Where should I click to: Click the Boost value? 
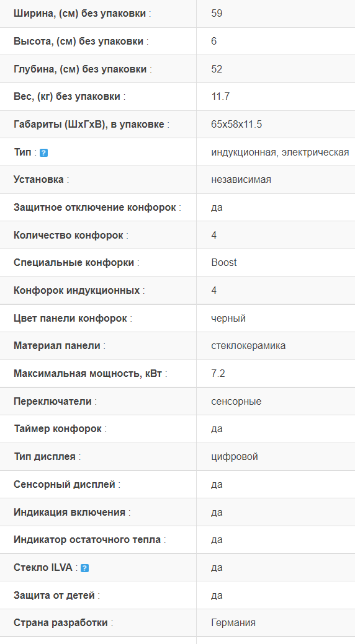point(224,262)
